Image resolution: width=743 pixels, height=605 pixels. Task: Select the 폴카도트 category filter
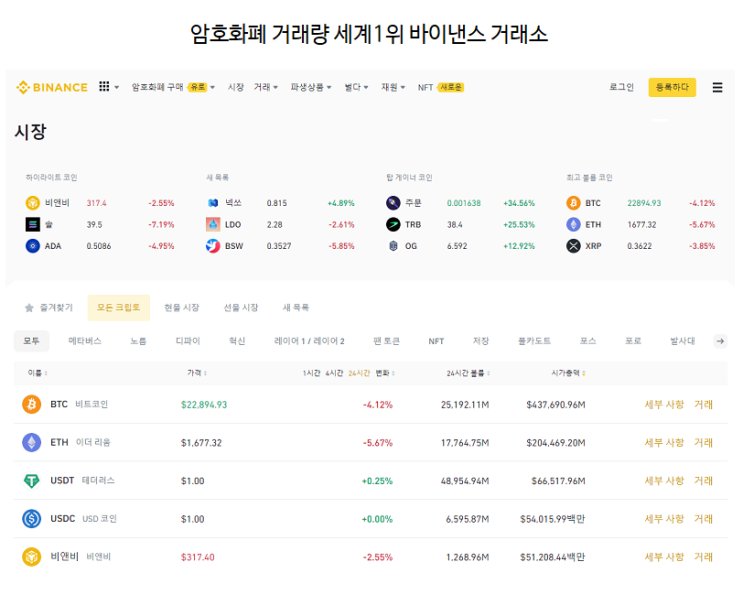click(535, 341)
